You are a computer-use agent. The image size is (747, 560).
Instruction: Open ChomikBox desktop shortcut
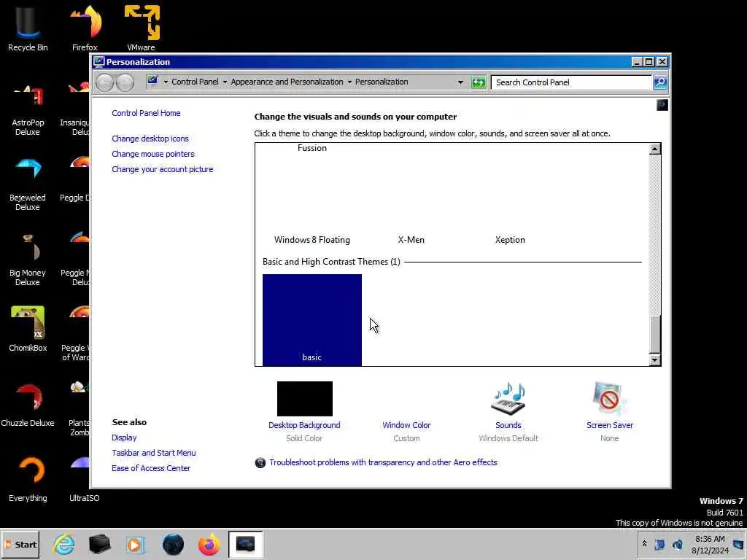[x=28, y=330]
